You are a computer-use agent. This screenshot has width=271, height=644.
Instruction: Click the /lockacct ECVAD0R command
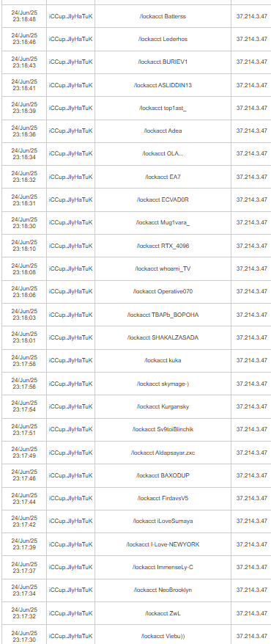coord(163,200)
